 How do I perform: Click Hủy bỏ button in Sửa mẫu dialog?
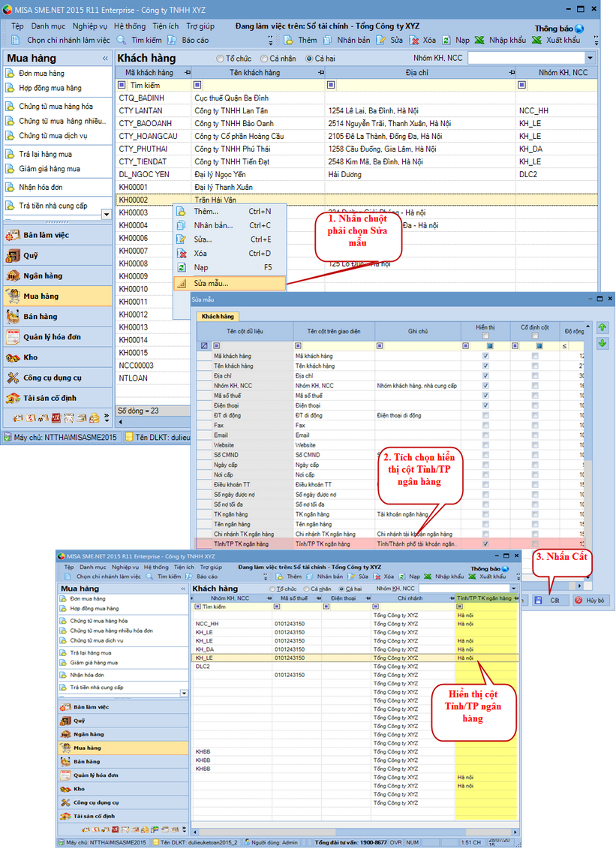click(x=590, y=600)
